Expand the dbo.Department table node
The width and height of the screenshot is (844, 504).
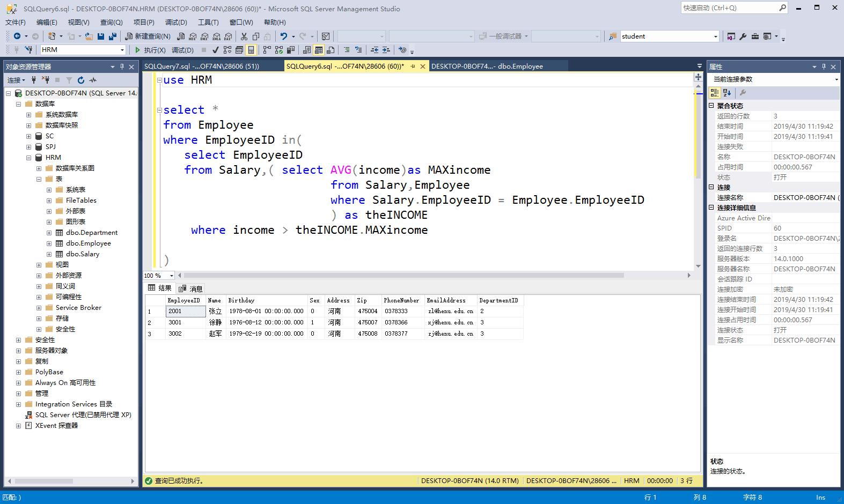tap(49, 233)
